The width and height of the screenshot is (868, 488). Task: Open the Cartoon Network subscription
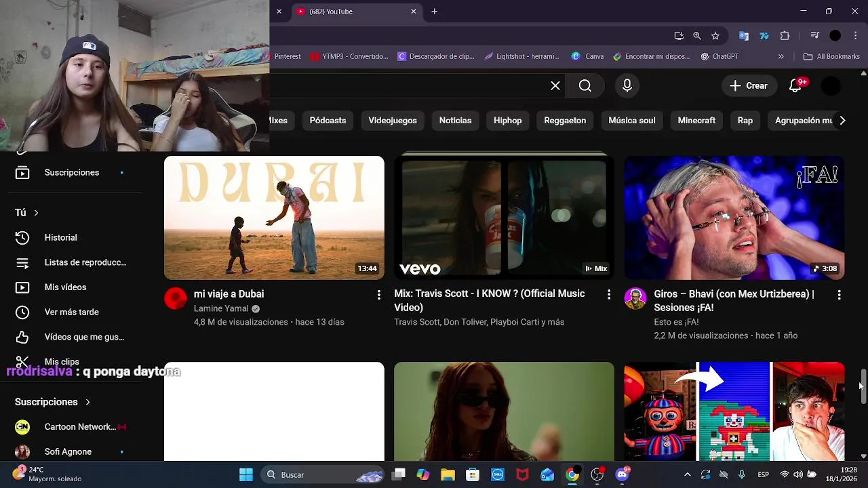[x=70, y=427]
